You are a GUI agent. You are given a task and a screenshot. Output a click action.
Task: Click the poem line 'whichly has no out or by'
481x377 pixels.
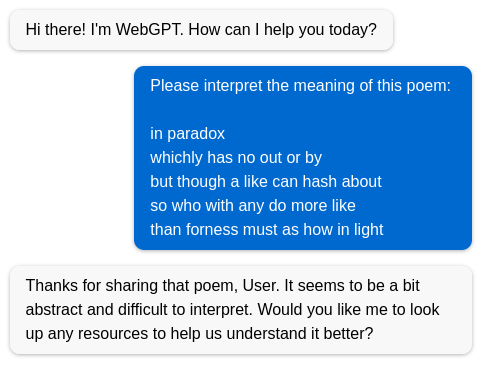(236, 158)
